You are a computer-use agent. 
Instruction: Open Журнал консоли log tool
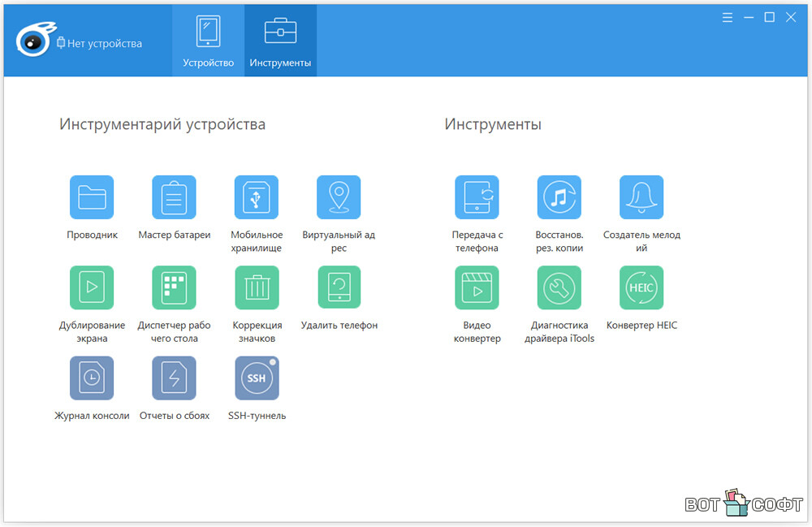[x=92, y=378]
